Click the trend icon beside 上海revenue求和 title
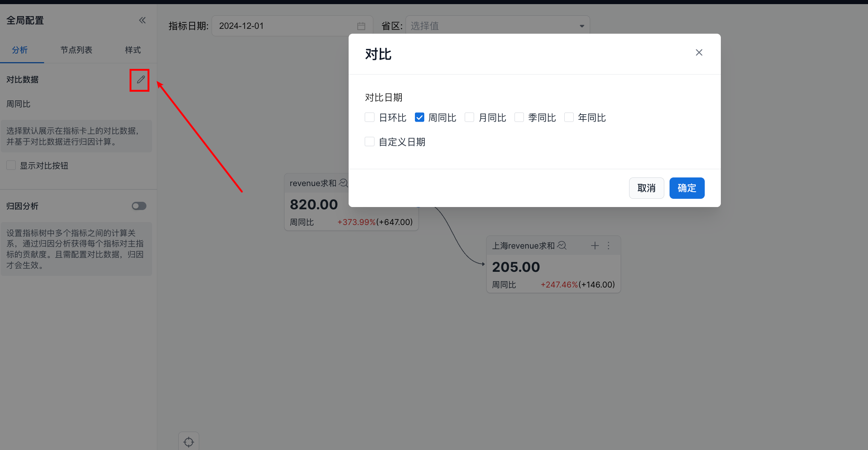The height and width of the screenshot is (450, 868). point(562,246)
